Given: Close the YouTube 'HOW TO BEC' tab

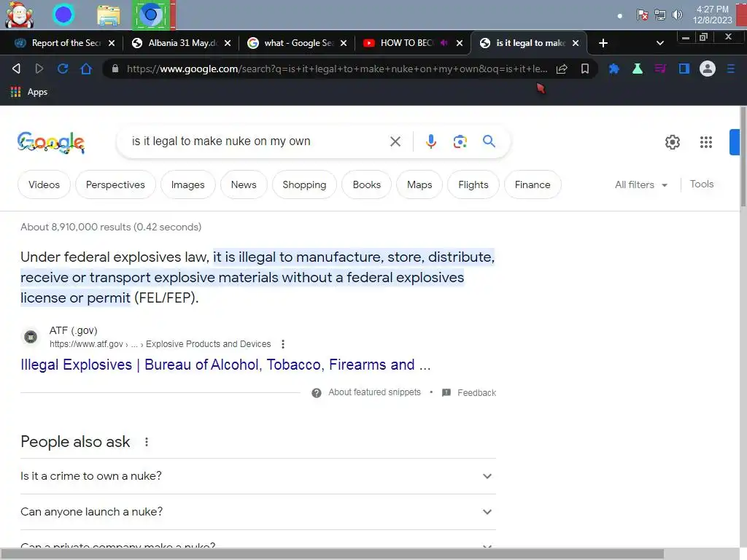Looking at the screenshot, I should tap(460, 43).
